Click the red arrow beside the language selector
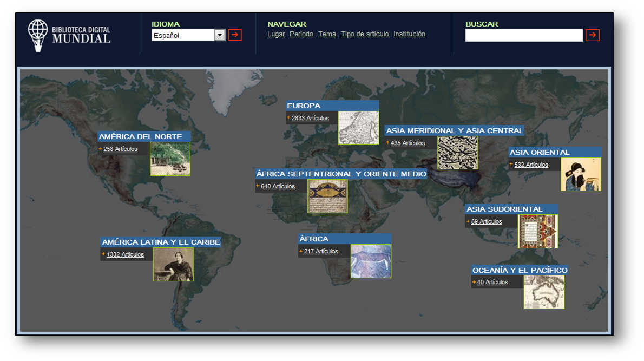Viewport: 644px width, 361px height. pyautogui.click(x=235, y=35)
